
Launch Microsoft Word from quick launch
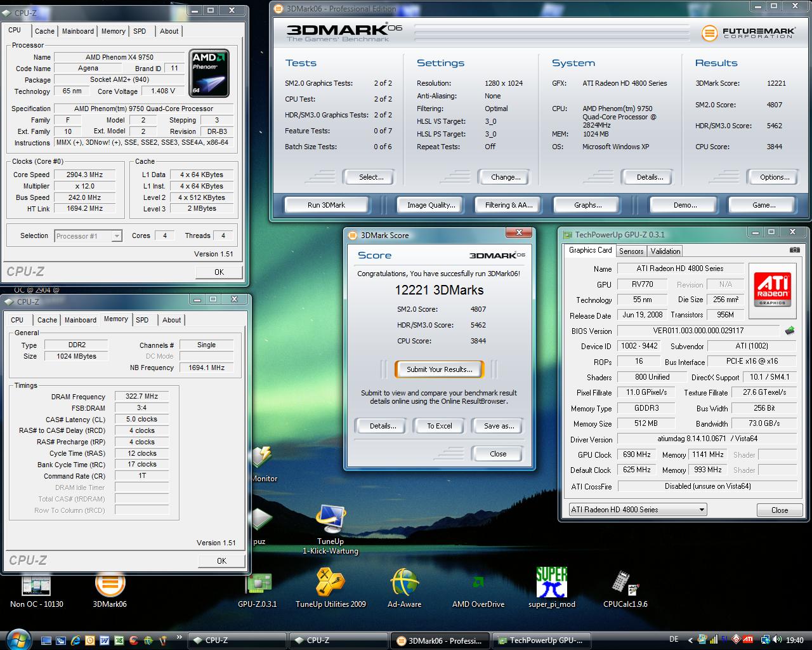pyautogui.click(x=105, y=640)
